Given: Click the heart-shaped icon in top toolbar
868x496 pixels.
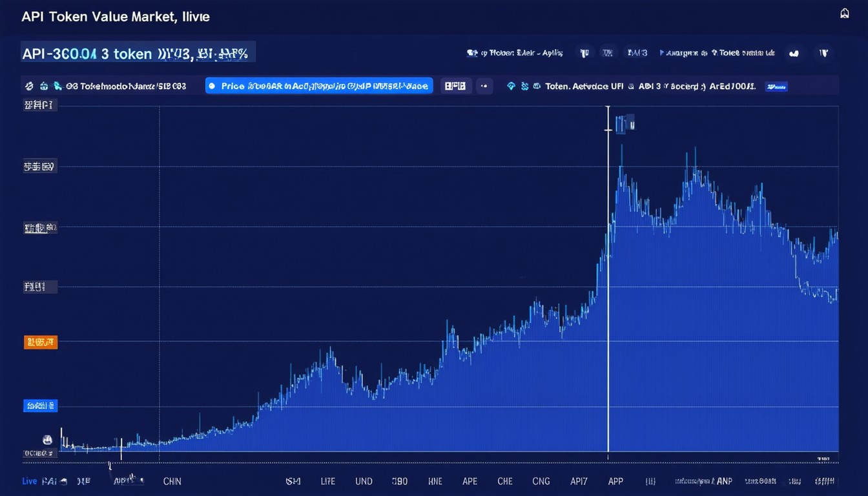Looking at the screenshot, I should 794,53.
